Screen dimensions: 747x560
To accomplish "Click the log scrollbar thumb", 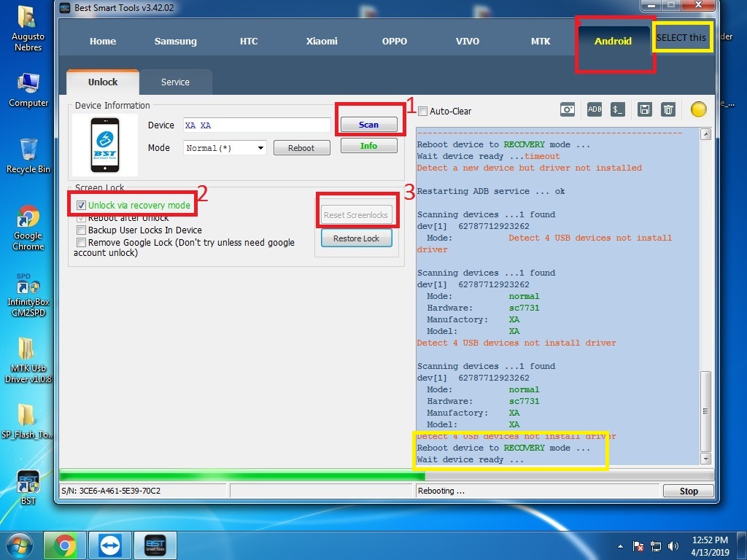I will 705,411.
